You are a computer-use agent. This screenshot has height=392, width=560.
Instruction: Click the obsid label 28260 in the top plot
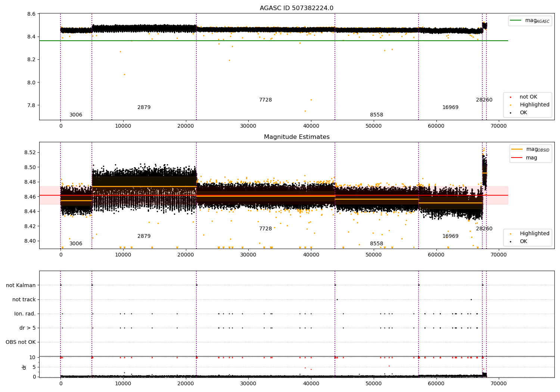[484, 100]
